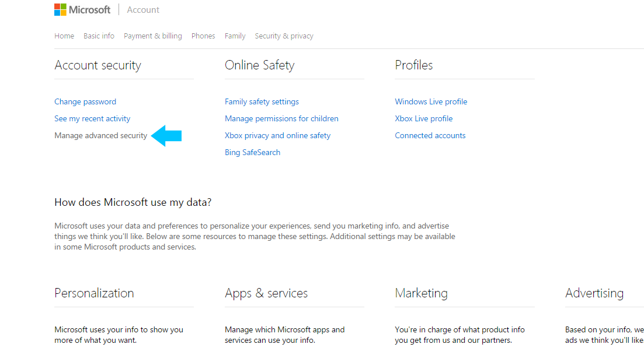Open Windows Live profile

point(431,101)
